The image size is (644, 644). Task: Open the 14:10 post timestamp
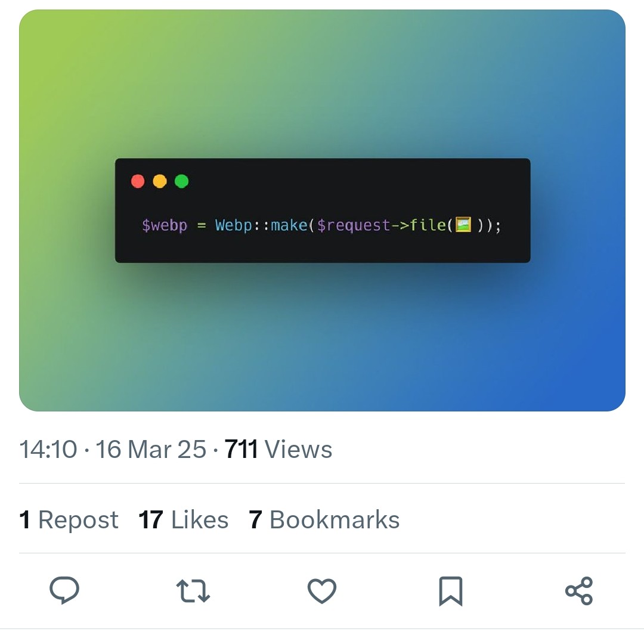(48, 449)
